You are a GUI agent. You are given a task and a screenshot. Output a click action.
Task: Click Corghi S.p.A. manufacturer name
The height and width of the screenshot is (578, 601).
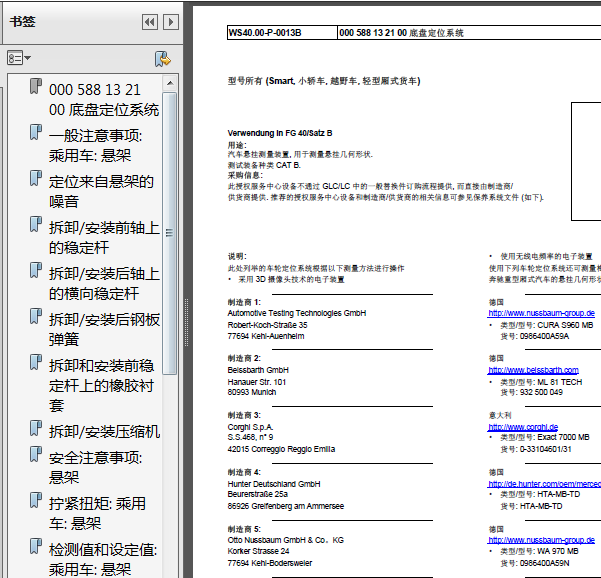(x=250, y=427)
